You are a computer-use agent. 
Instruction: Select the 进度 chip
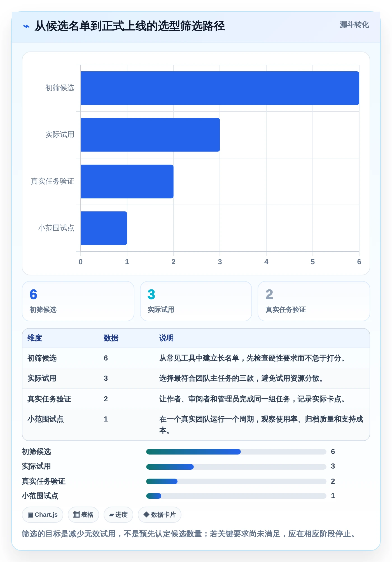pyautogui.click(x=118, y=514)
